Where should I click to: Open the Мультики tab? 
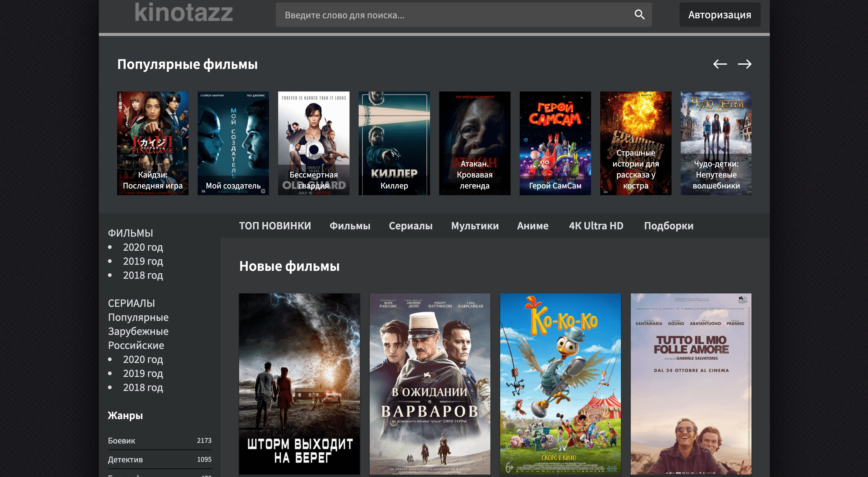(475, 226)
